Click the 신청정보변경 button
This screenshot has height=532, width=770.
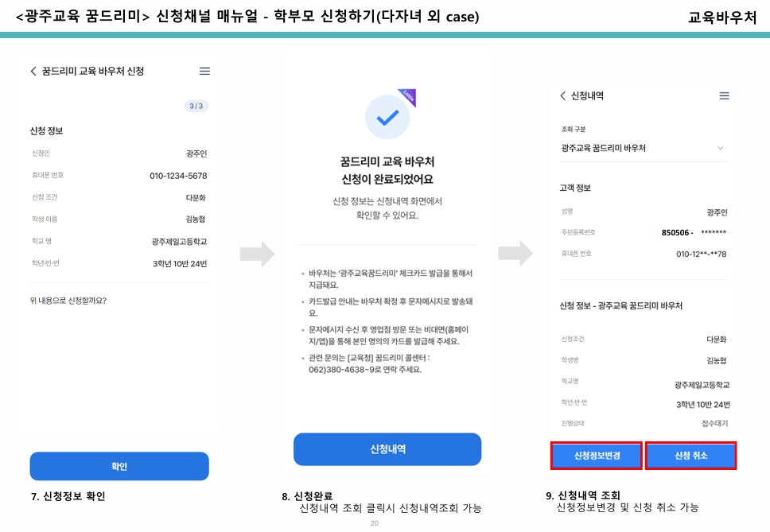point(597,456)
